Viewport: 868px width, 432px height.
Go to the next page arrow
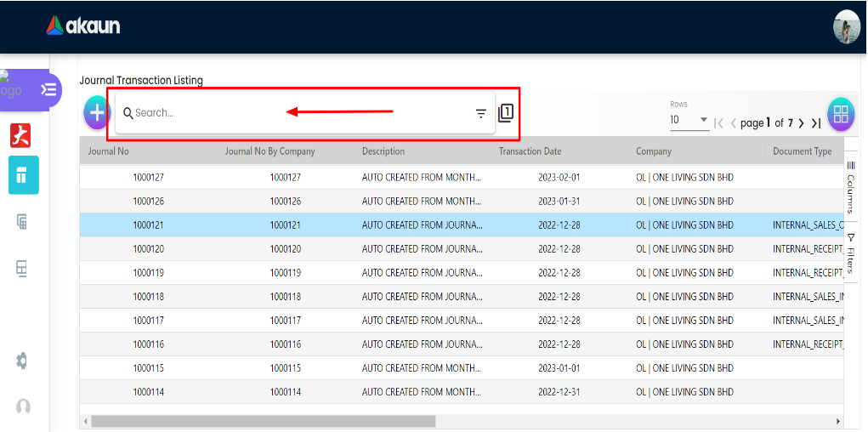point(801,123)
